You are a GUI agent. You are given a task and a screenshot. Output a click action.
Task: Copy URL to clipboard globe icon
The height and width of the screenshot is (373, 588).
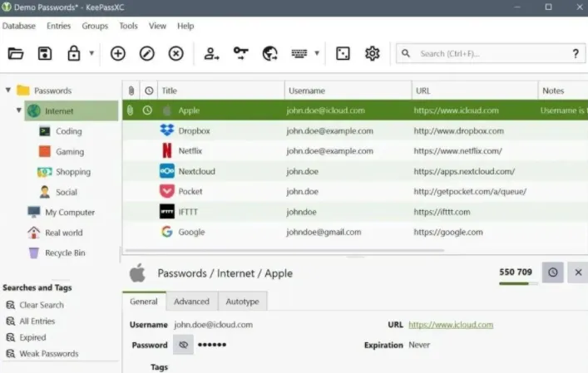coord(270,53)
